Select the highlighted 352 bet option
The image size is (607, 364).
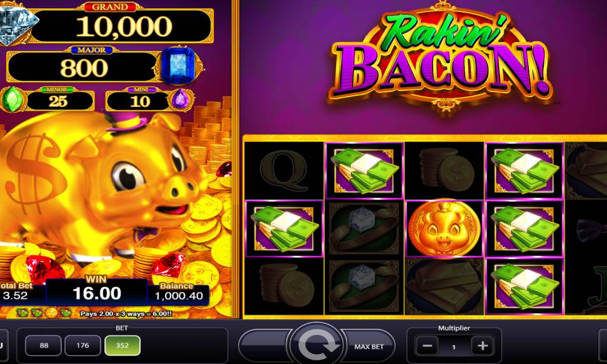(x=123, y=345)
